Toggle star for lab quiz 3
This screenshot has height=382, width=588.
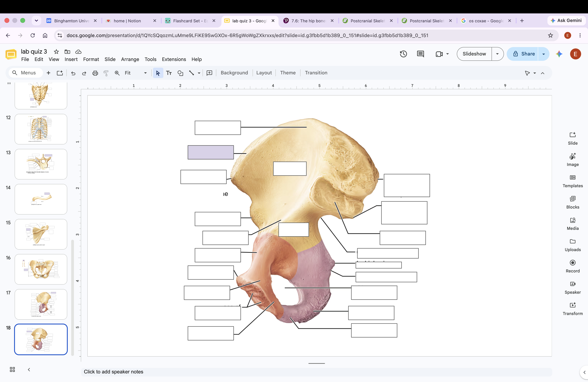coord(56,52)
